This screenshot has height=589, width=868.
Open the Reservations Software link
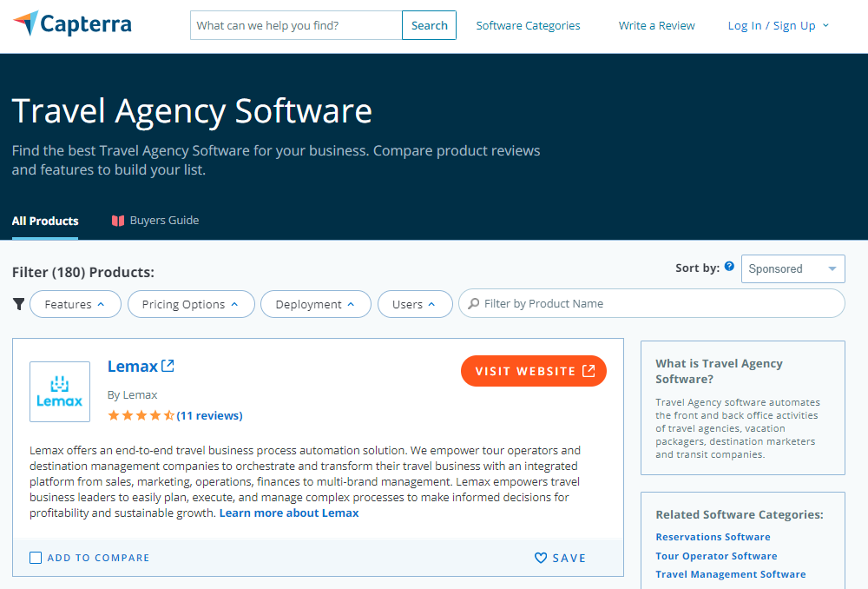713,537
